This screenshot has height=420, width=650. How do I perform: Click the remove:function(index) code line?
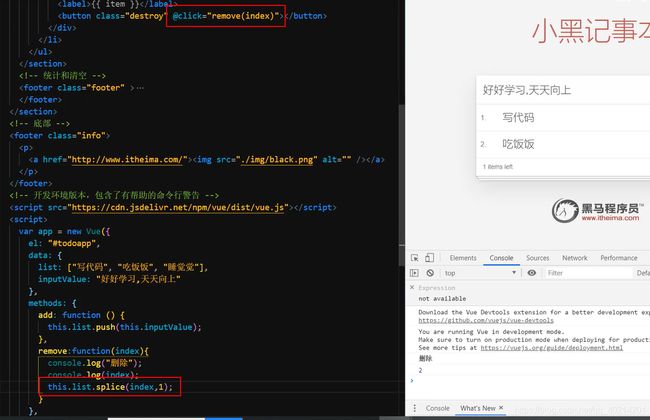coord(93,351)
